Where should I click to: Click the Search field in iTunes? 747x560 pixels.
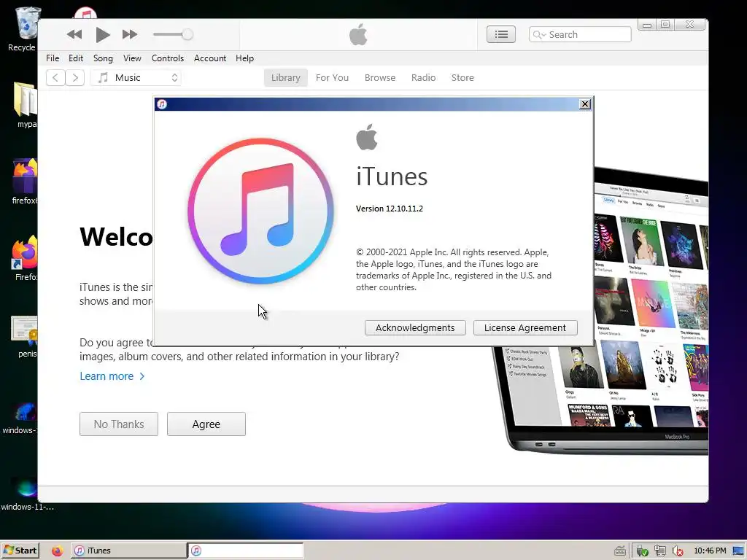pos(580,34)
